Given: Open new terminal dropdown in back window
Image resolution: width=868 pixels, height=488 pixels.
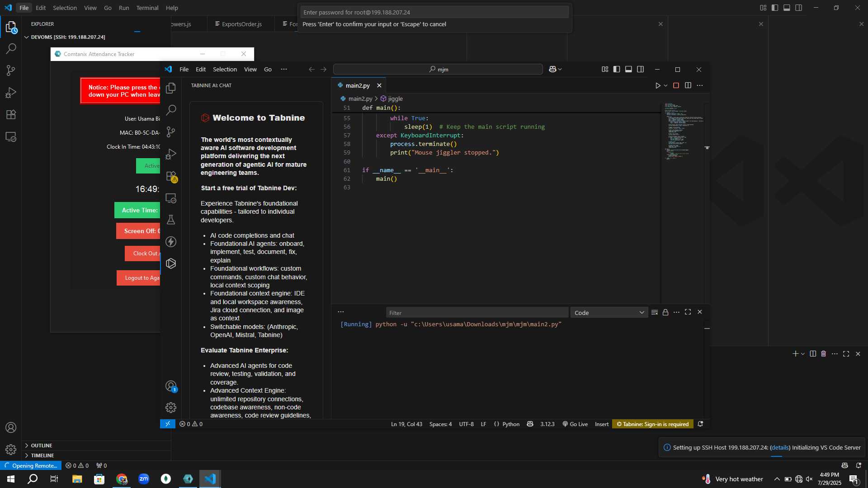Looking at the screenshot, I should 803,354.
